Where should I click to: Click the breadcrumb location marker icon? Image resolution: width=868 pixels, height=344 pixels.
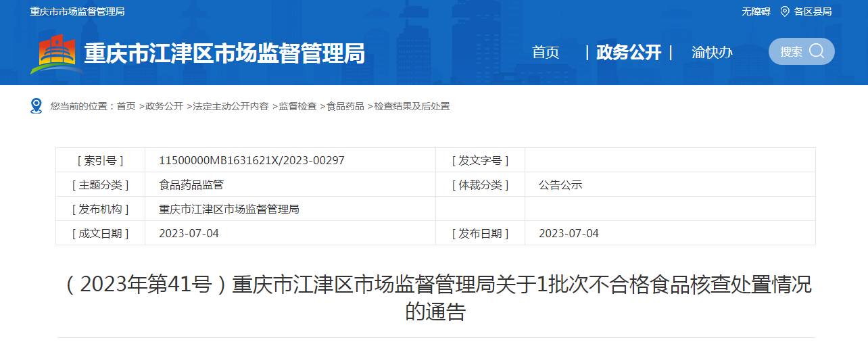(x=37, y=106)
